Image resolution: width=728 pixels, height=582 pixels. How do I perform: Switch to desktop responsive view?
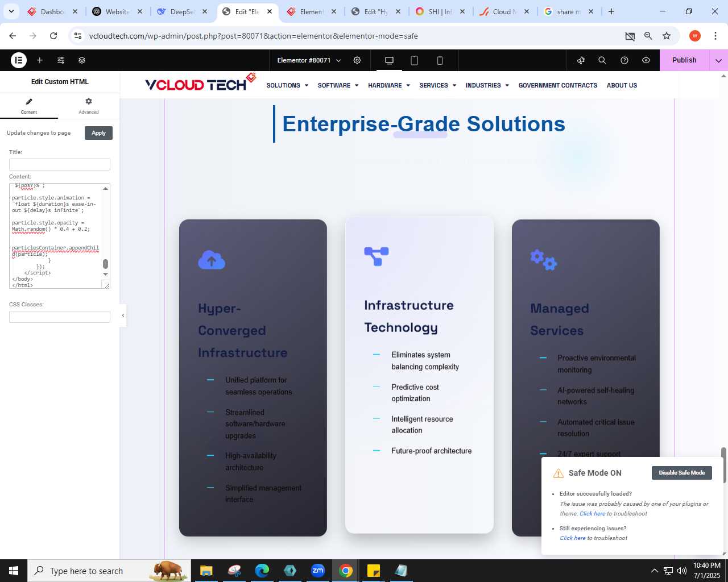pos(389,60)
